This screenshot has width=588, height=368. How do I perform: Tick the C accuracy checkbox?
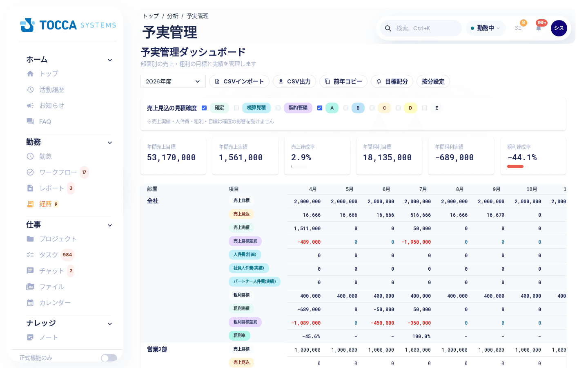(372, 108)
